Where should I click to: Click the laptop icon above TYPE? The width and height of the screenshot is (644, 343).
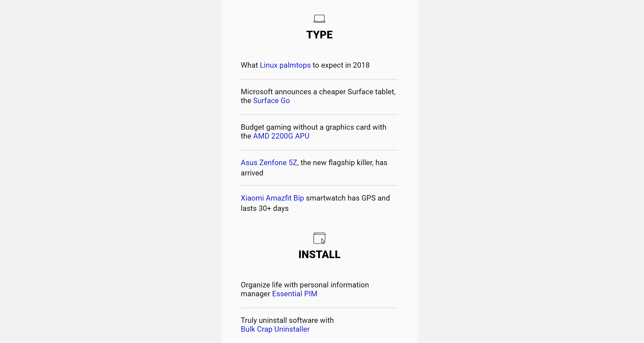tap(319, 19)
